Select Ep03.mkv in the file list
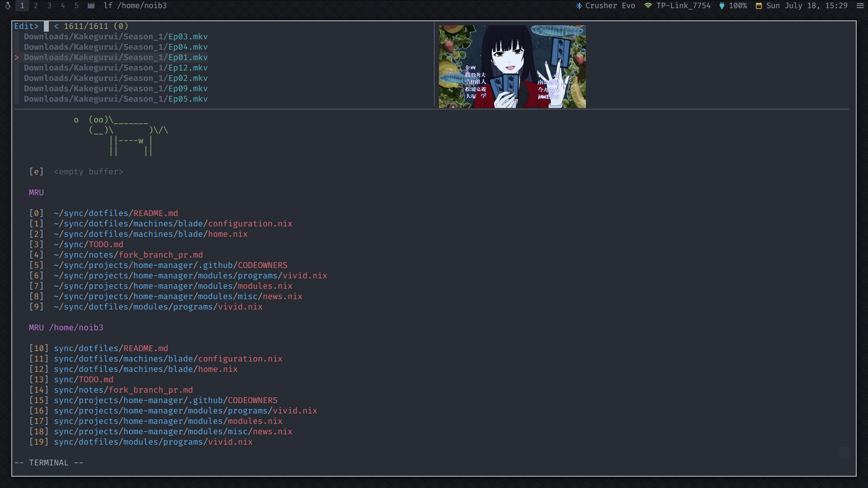 pyautogui.click(x=116, y=37)
